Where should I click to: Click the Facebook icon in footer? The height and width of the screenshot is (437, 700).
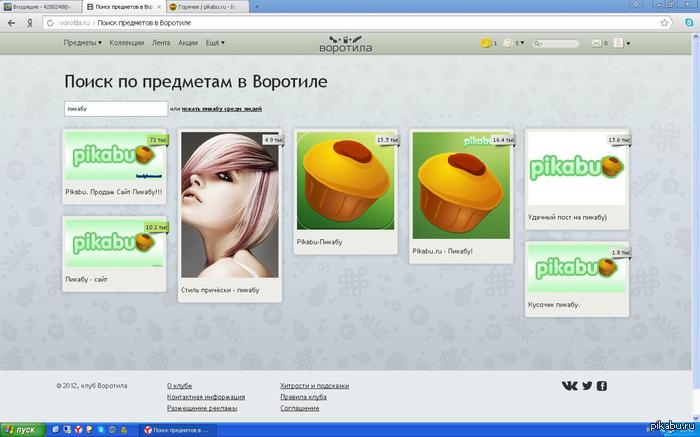602,386
